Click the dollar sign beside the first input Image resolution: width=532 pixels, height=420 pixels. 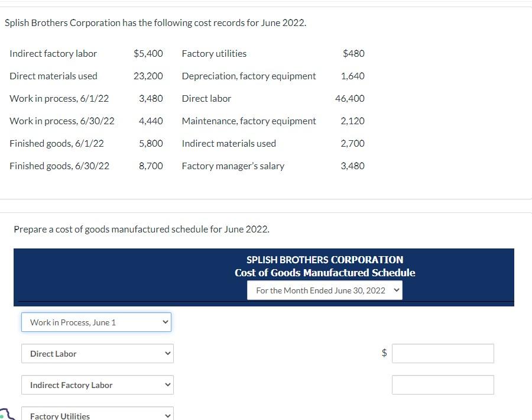pos(384,353)
